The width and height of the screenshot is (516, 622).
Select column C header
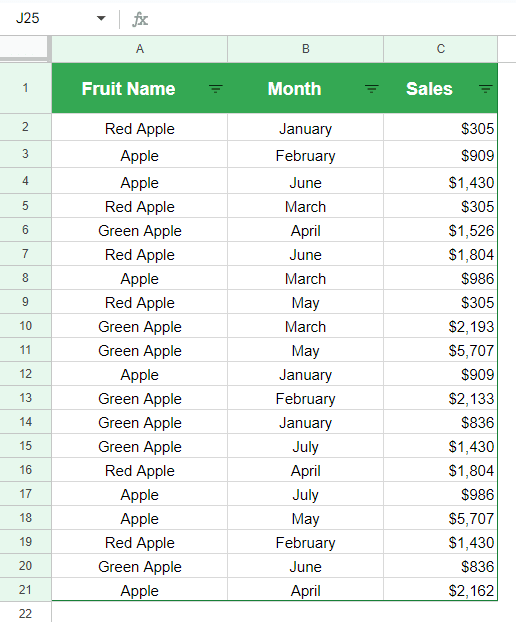[x=441, y=49]
